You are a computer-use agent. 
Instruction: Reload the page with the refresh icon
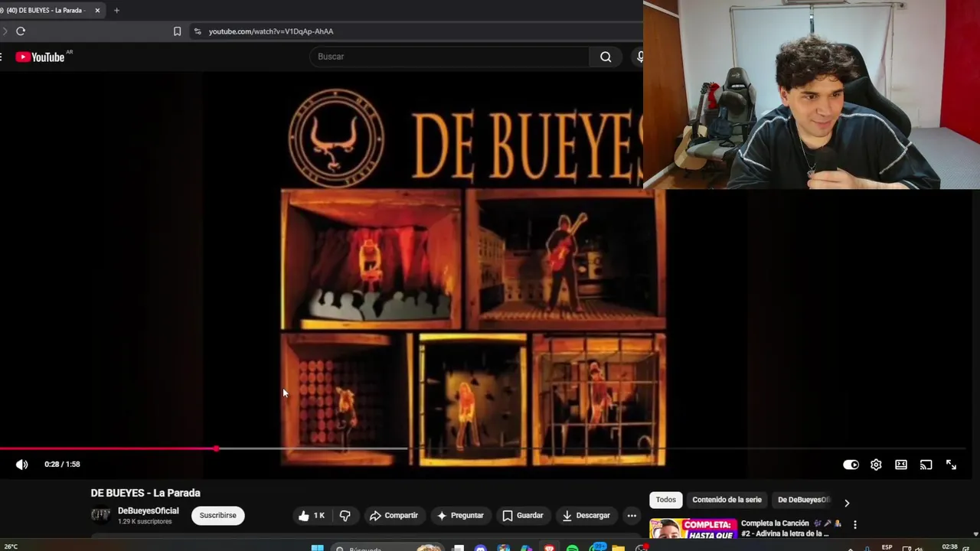(21, 31)
